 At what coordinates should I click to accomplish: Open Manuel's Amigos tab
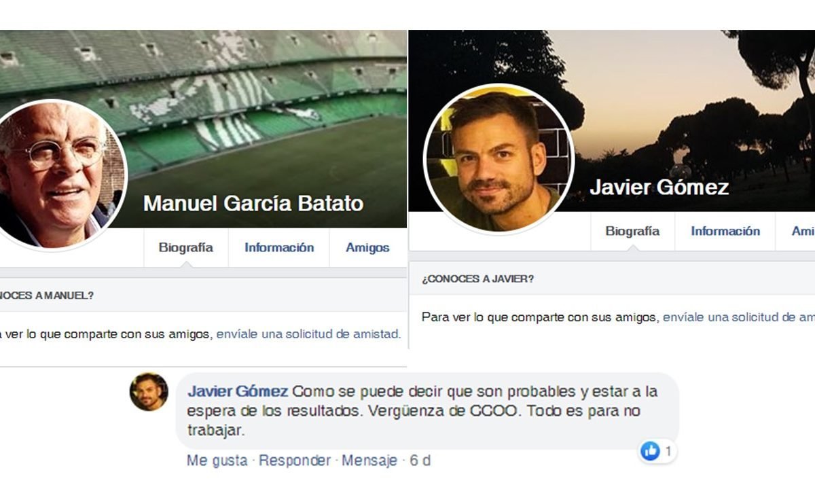click(x=367, y=248)
